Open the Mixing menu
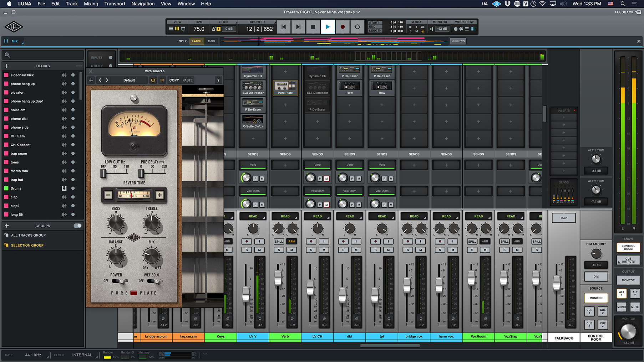644x362 pixels. point(91,4)
